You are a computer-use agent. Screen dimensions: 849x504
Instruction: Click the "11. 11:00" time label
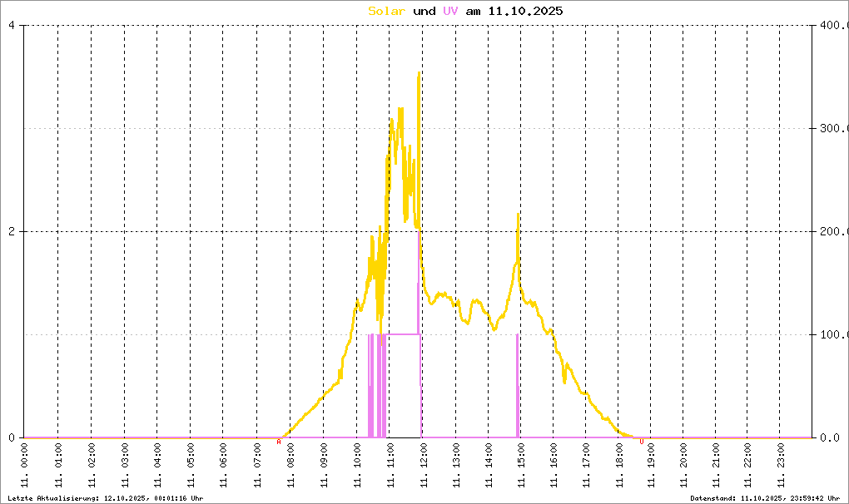[390, 465]
